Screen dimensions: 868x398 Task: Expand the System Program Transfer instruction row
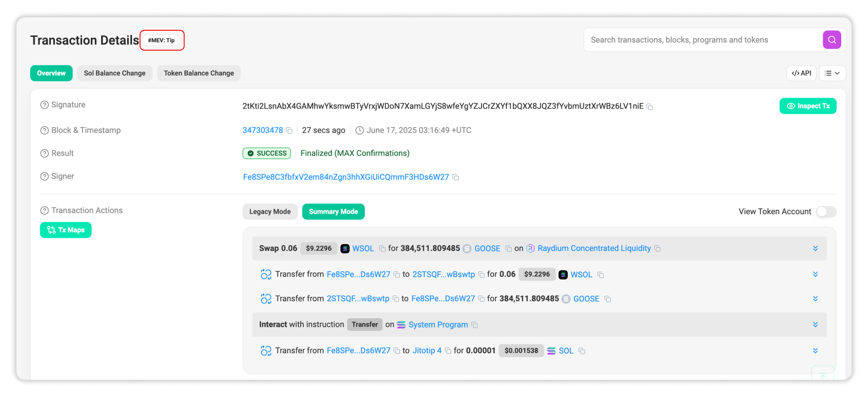(815, 324)
